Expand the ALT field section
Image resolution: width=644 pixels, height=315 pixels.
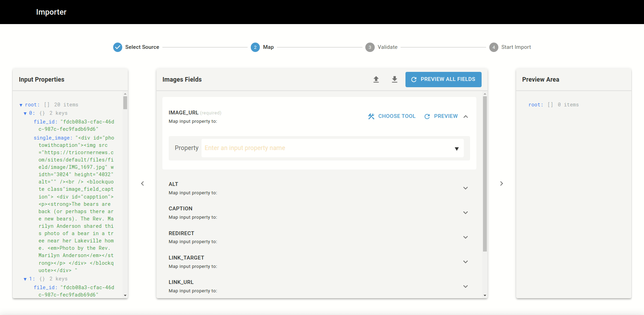coord(466,188)
